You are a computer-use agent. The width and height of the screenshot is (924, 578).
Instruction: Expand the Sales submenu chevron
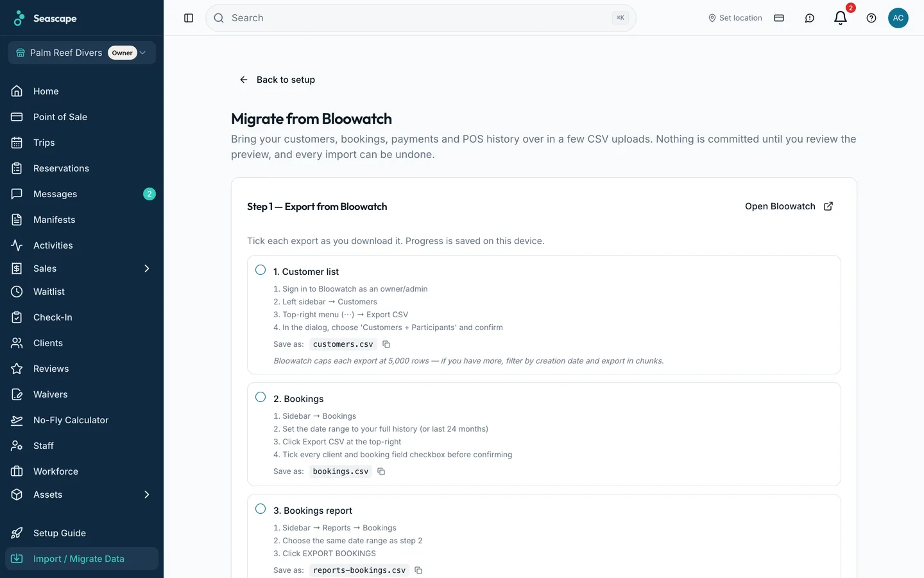coord(146,268)
